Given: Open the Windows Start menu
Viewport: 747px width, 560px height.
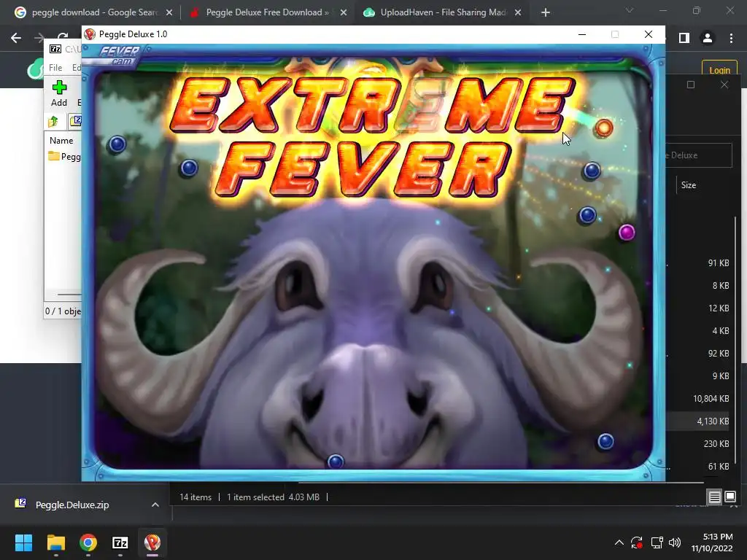Looking at the screenshot, I should pyautogui.click(x=23, y=542).
